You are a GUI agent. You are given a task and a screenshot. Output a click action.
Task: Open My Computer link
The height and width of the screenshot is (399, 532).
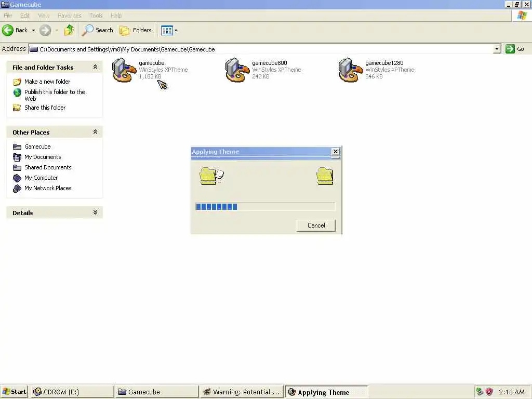tap(41, 178)
